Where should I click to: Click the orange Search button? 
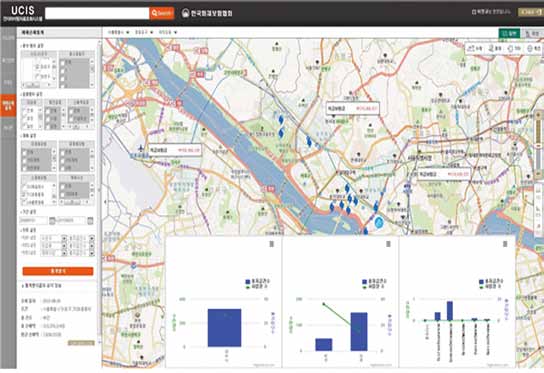[162, 13]
